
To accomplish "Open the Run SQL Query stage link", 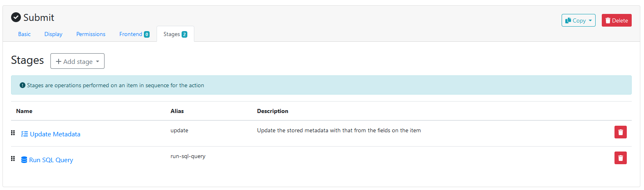I will [x=51, y=160].
